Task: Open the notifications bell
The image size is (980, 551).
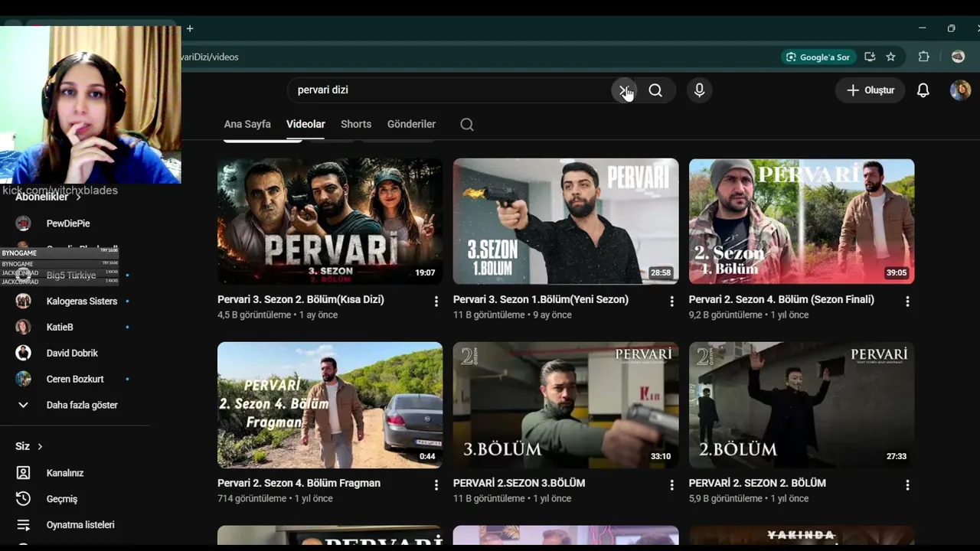Action: point(923,90)
